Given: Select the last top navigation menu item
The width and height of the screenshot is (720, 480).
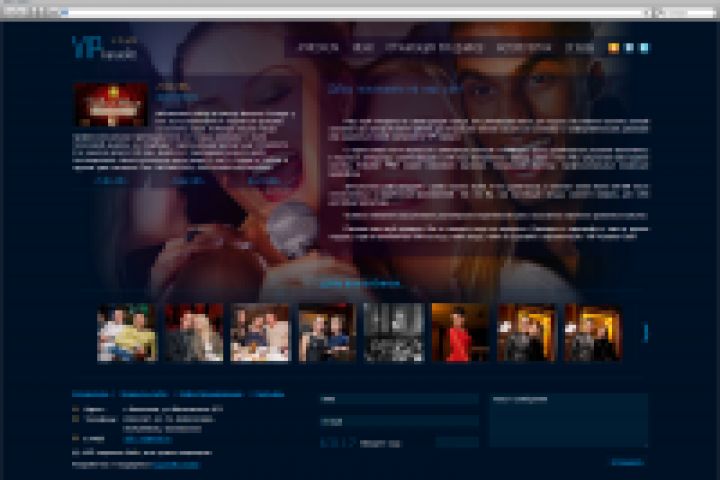Looking at the screenshot, I should pos(579,47).
